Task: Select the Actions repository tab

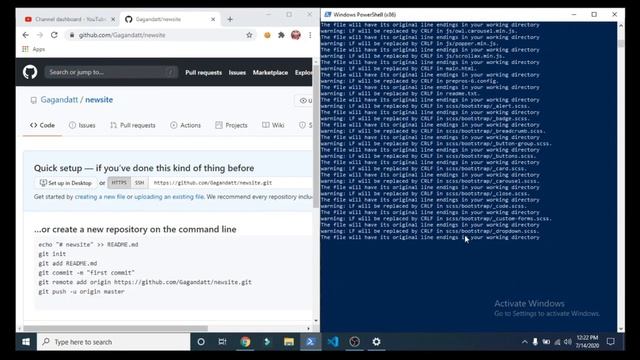Action: (x=185, y=125)
